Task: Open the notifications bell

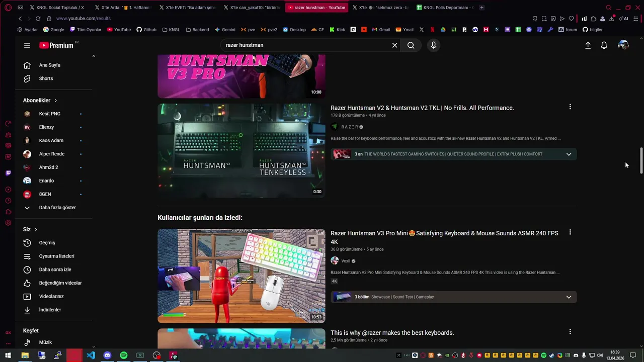Action: click(604, 45)
